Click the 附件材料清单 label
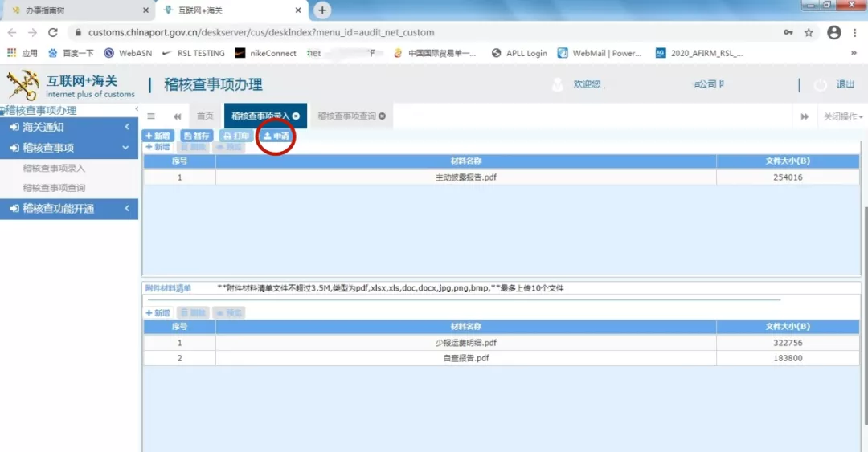This screenshot has width=868, height=452. [x=168, y=288]
